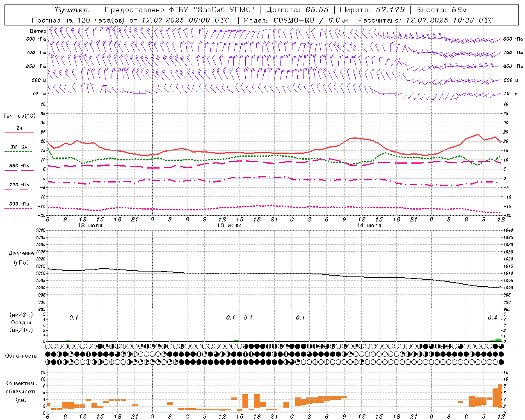Click the green dashed 'Td 2м' legend sample
The width and height of the screenshot is (525, 420).
pos(18,152)
